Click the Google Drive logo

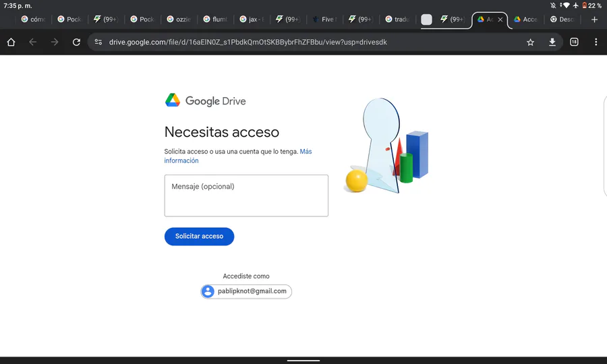coord(206,100)
